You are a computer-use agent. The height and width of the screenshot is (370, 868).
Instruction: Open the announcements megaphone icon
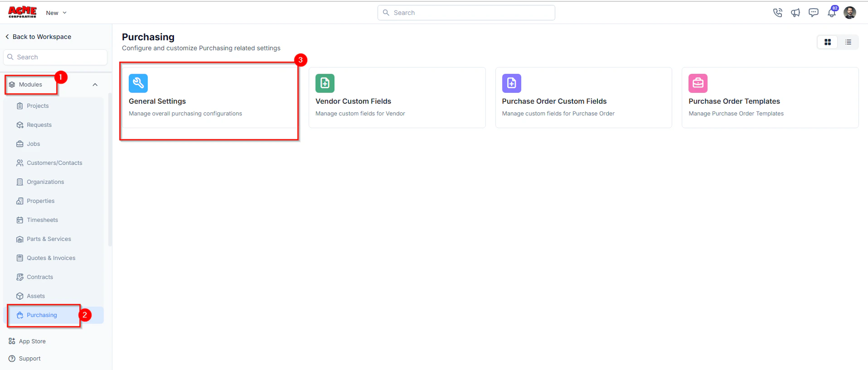[x=795, y=13]
